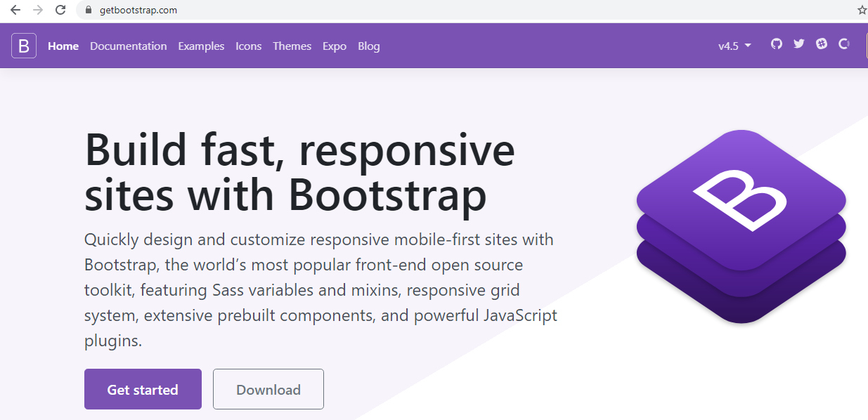Open the Icons nav item
Viewport: 868px width, 420px height.
tap(248, 46)
